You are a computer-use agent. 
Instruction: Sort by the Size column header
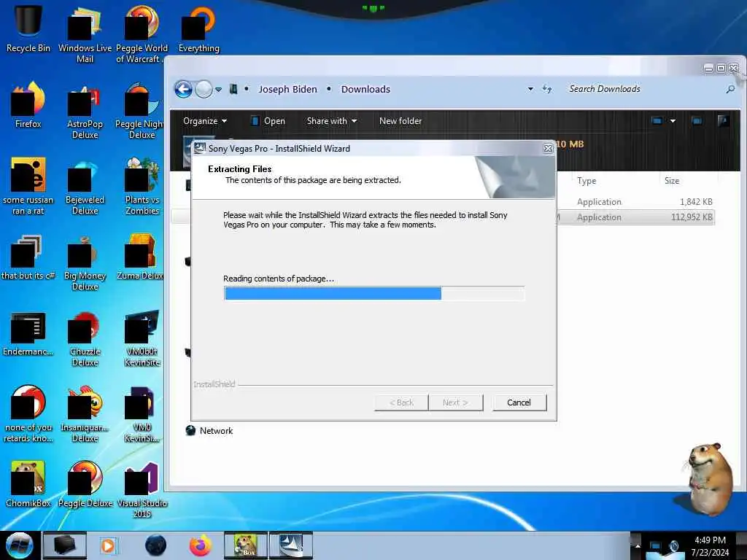pyautogui.click(x=672, y=181)
